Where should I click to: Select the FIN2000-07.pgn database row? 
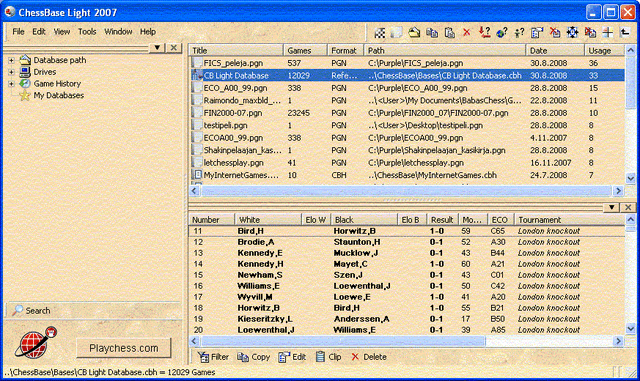click(407, 113)
